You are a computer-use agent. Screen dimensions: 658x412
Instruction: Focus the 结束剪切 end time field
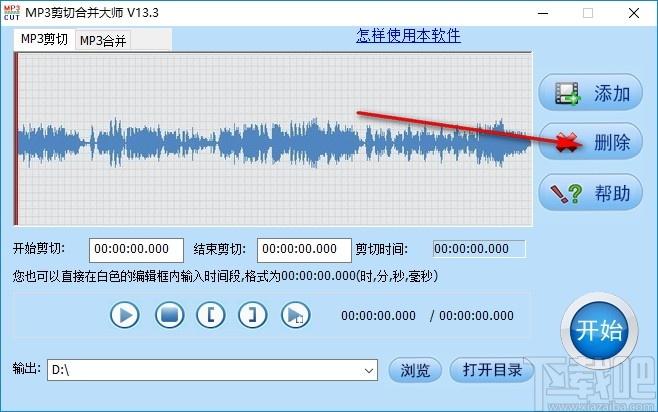(x=304, y=250)
